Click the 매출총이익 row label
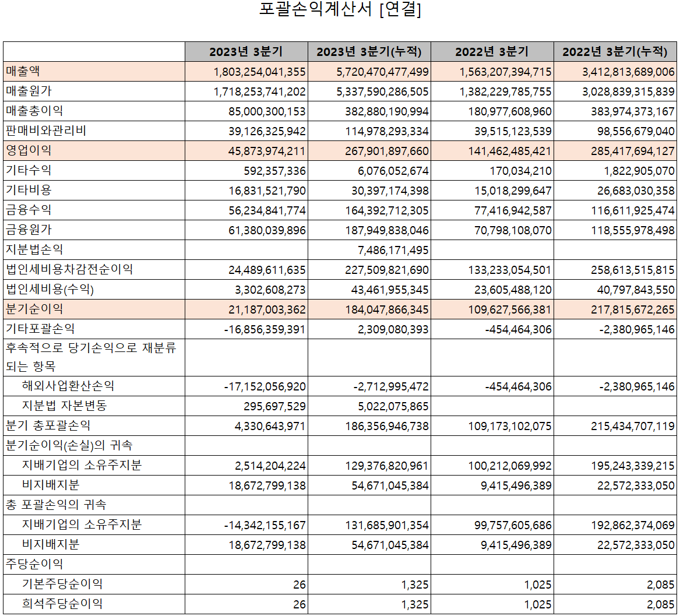Image resolution: width=680 pixels, height=616 pixels. [x=34, y=111]
